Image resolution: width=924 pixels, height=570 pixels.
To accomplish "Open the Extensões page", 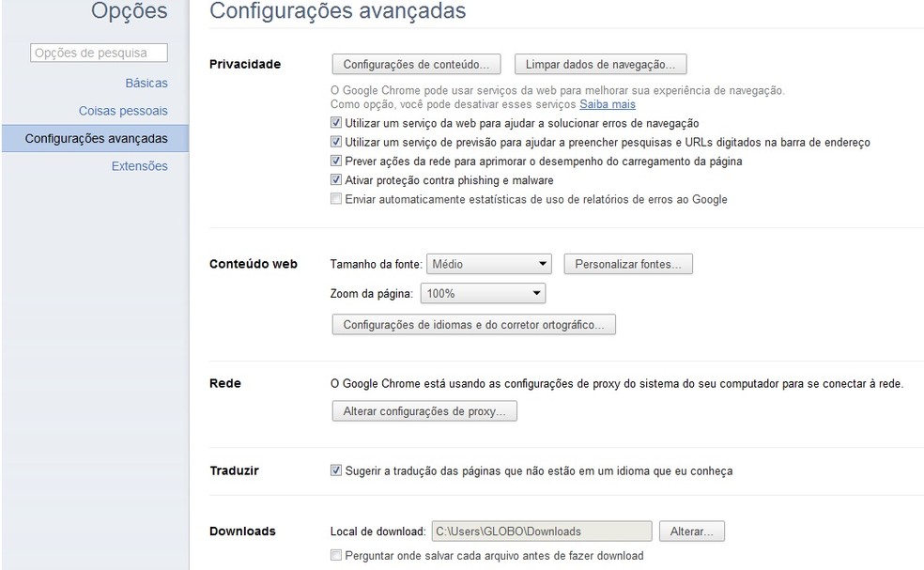I will pos(139,165).
